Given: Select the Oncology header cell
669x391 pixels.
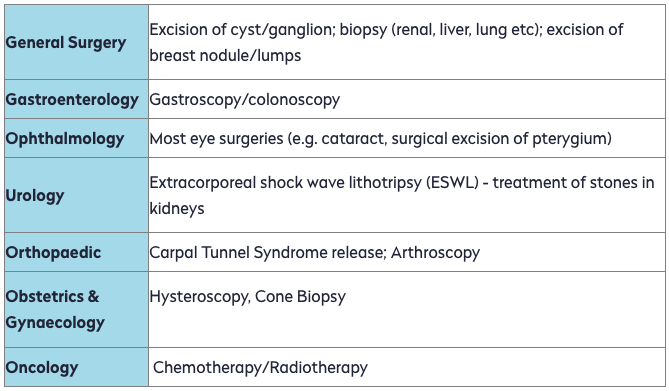Looking at the screenshot, I should [76, 367].
